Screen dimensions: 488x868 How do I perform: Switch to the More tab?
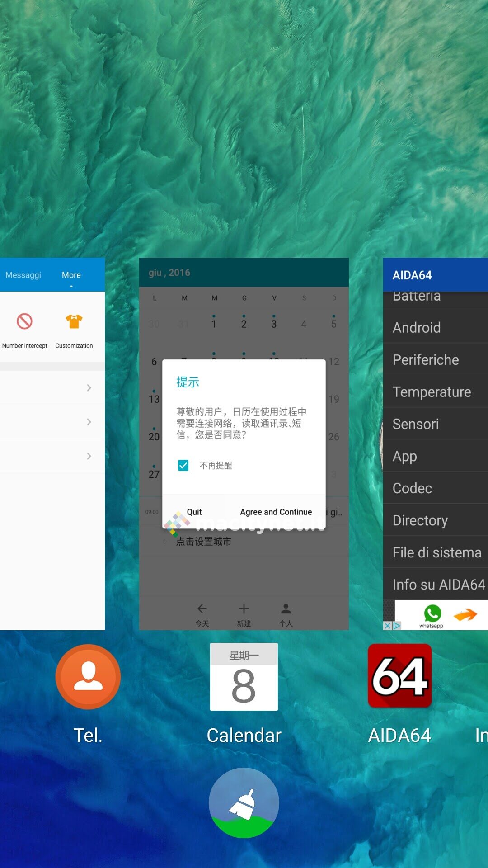71,275
